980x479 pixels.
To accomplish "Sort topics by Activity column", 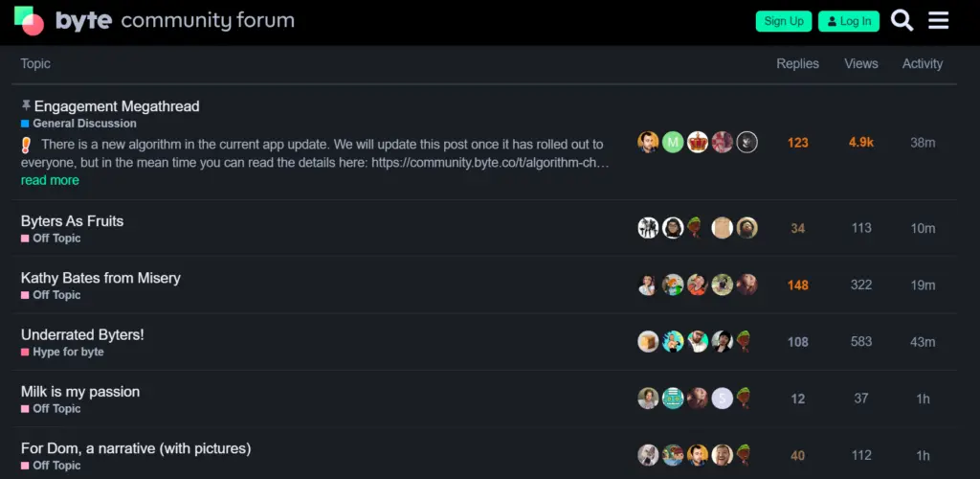I will (x=922, y=64).
